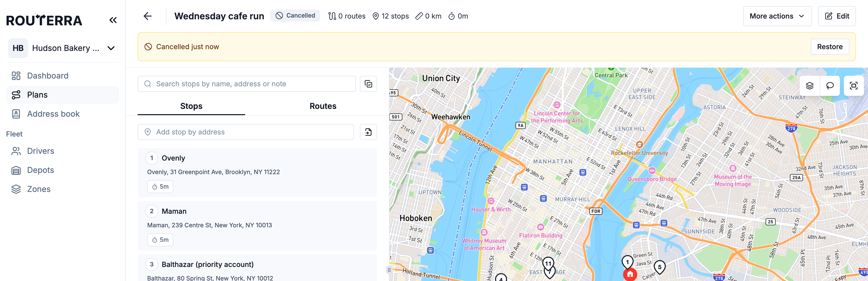
Task: Click the 0 km distance indicator
Action: click(x=428, y=16)
